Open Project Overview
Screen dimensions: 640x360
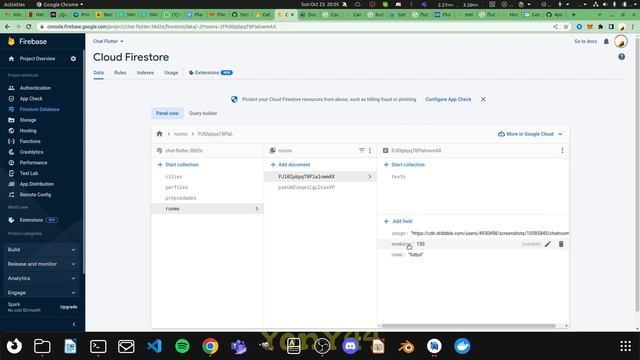point(37,59)
